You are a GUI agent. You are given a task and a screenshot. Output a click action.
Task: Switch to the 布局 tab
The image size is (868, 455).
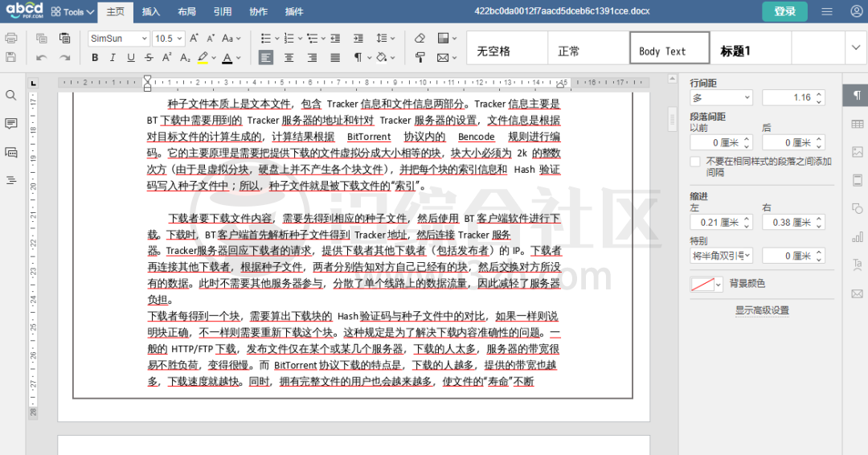click(186, 11)
